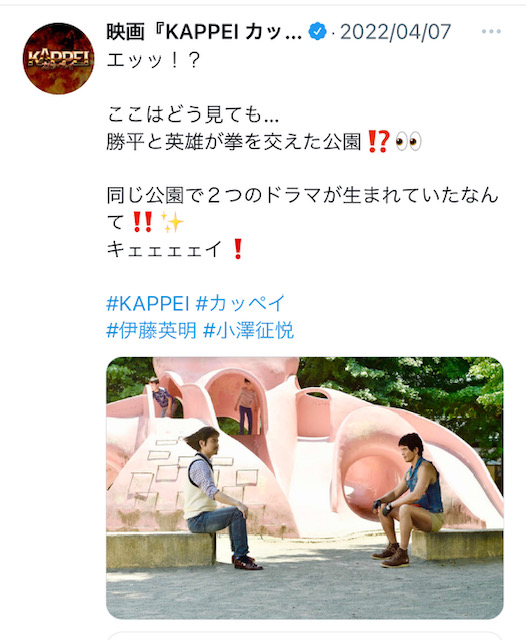Open the #小澤征悦 hashtag

[x=249, y=330]
